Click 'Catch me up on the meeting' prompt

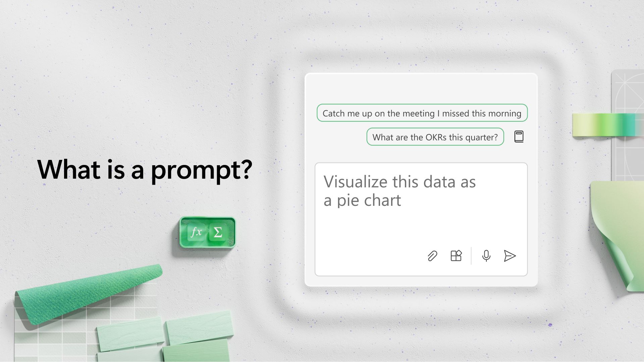[x=422, y=113]
